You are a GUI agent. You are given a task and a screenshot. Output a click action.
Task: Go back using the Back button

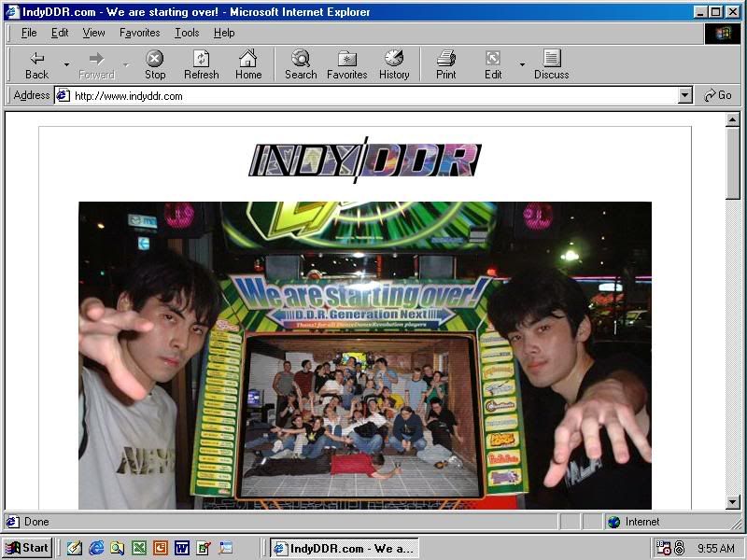pyautogui.click(x=36, y=65)
